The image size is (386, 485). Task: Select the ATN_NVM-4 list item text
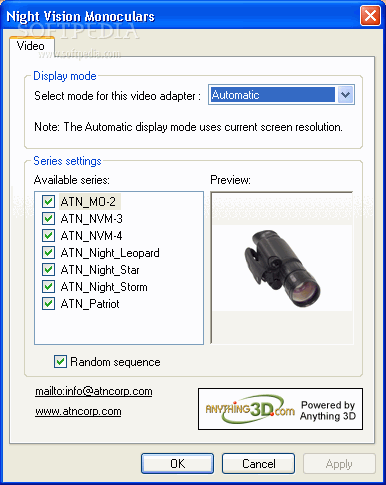point(92,236)
